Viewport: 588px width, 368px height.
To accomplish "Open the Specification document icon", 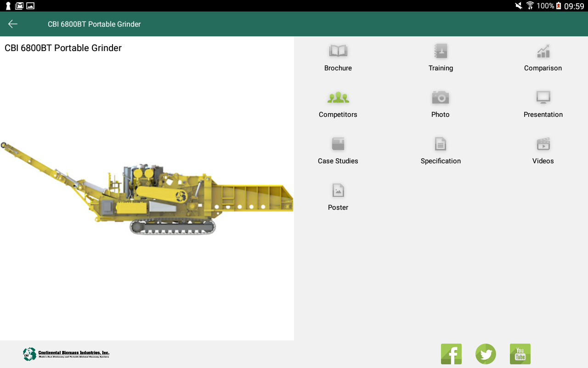I will 441,144.
